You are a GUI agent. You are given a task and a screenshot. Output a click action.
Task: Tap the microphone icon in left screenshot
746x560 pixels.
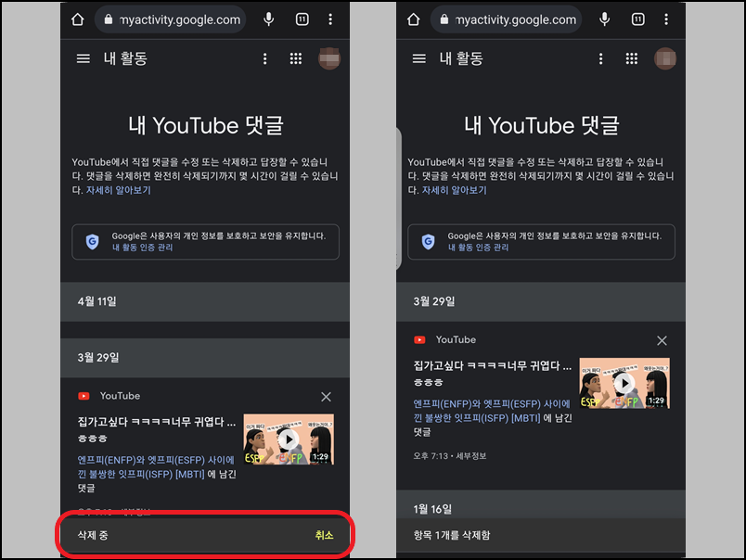tap(269, 19)
